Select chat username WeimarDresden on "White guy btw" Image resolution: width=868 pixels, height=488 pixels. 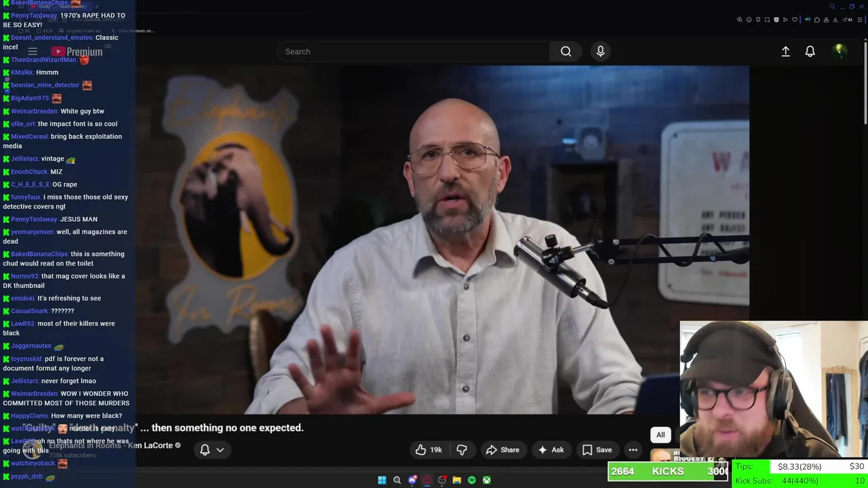click(x=34, y=111)
